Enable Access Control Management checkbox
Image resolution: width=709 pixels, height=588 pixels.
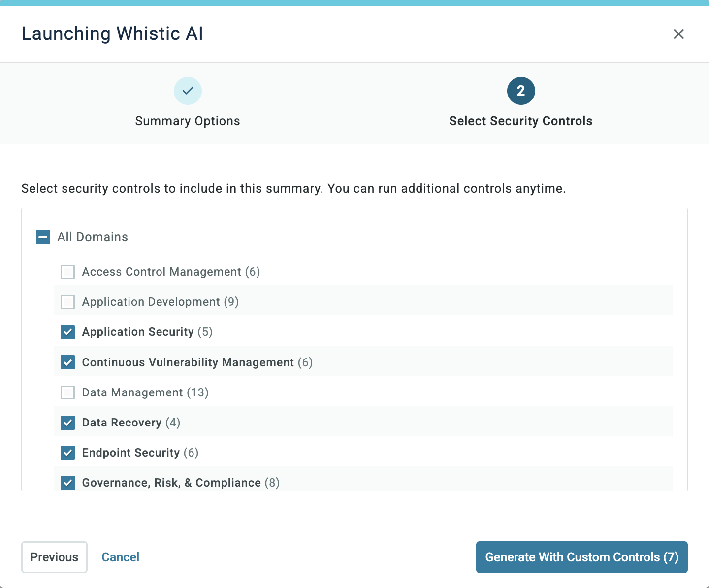click(x=67, y=272)
